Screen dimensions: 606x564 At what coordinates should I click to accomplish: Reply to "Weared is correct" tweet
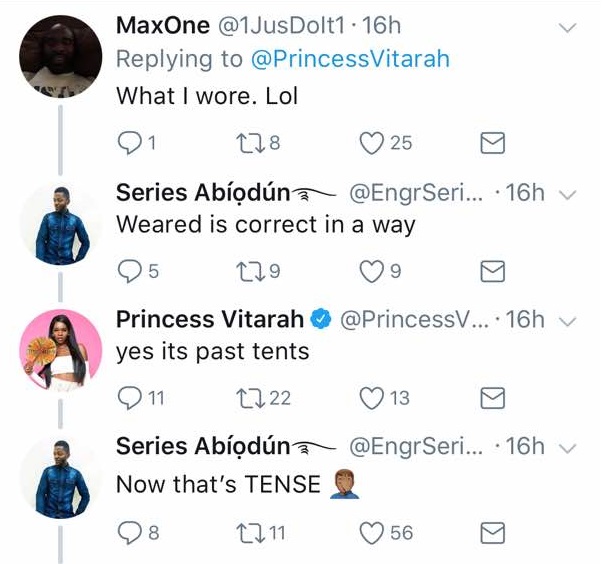click(130, 270)
